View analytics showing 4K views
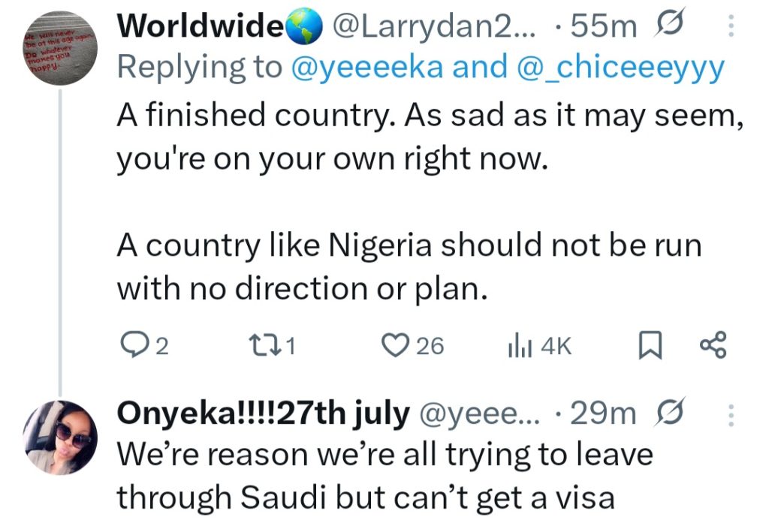 (x=517, y=345)
